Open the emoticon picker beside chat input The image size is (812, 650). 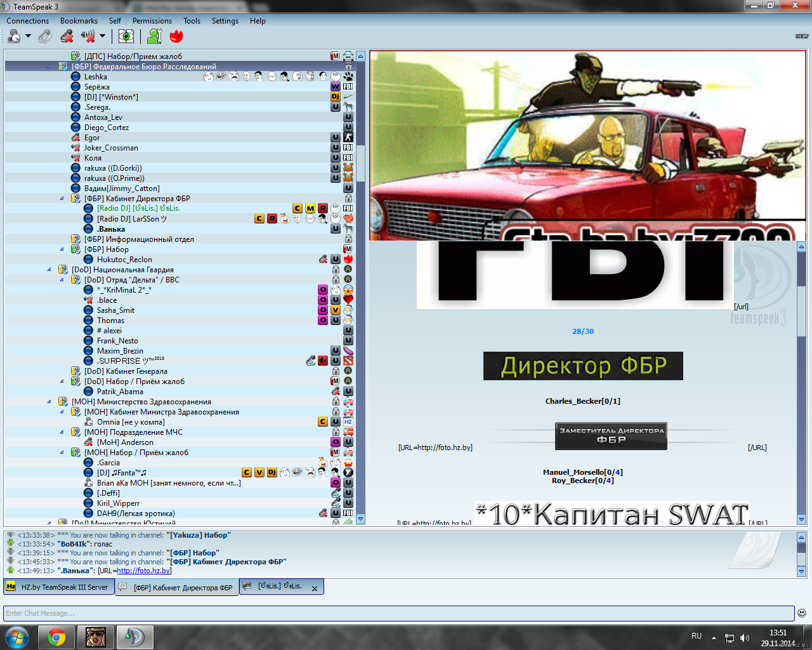click(802, 613)
